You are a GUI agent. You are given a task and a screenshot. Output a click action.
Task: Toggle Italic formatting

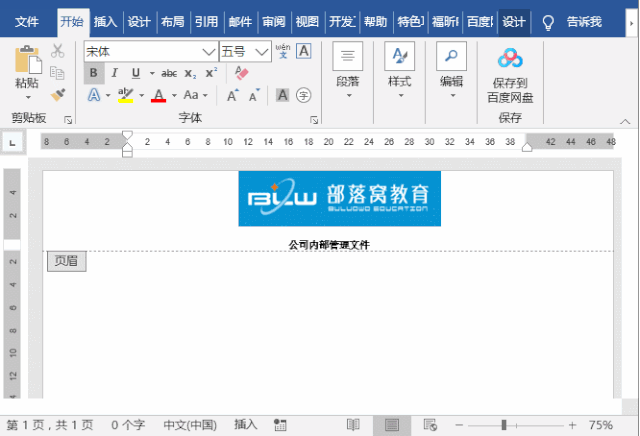click(x=115, y=73)
